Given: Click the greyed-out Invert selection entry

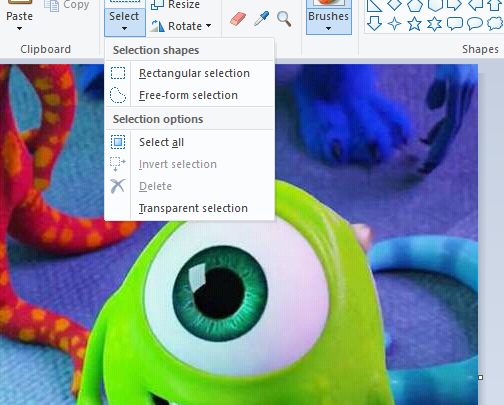Looking at the screenshot, I should (189, 164).
